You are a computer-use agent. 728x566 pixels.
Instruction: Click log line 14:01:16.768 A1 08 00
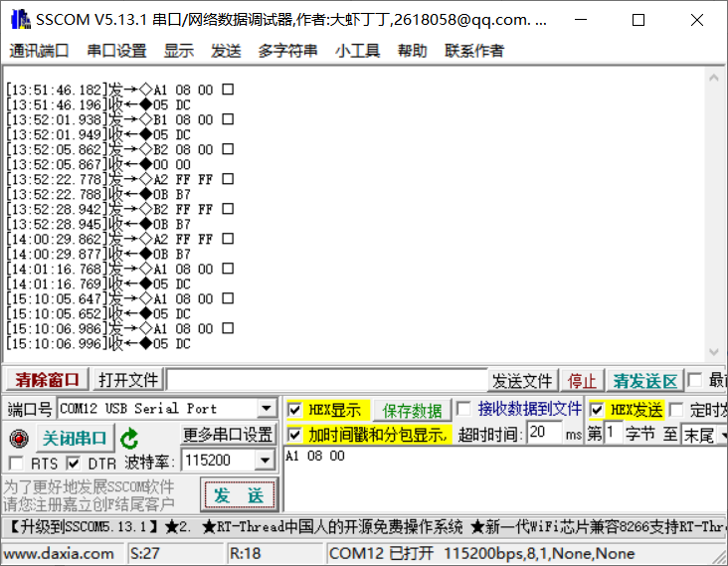[x=119, y=269]
